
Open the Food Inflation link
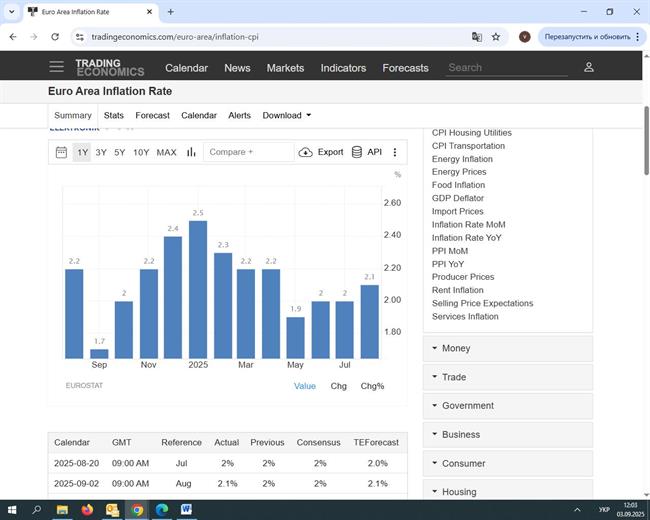pos(458,185)
